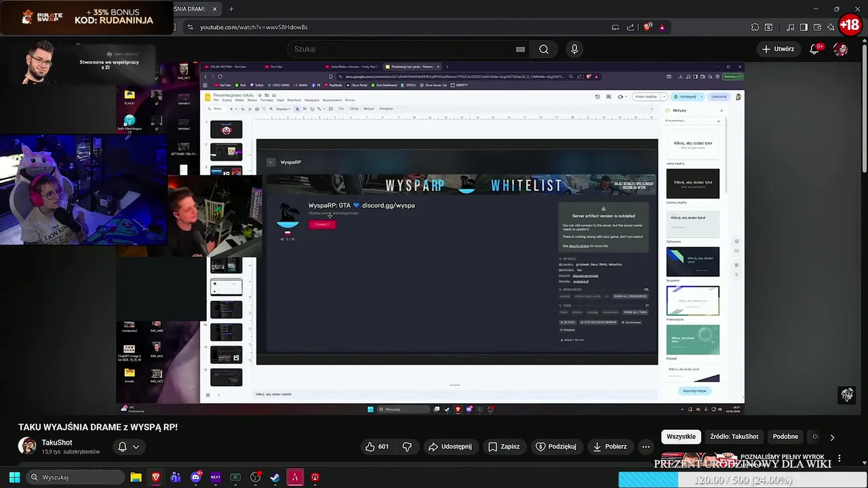The height and width of the screenshot is (488, 868).
Task: Start voice search with microphone
Action: point(574,49)
